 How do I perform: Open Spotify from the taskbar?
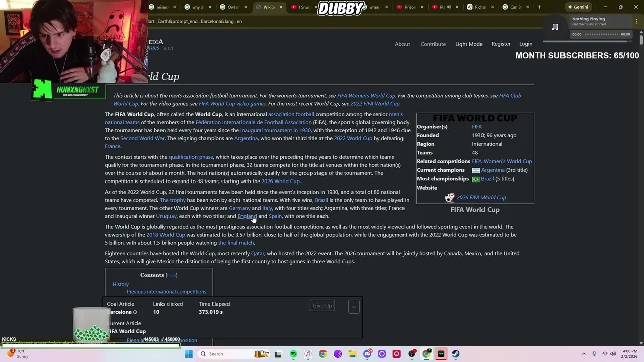coord(293,354)
